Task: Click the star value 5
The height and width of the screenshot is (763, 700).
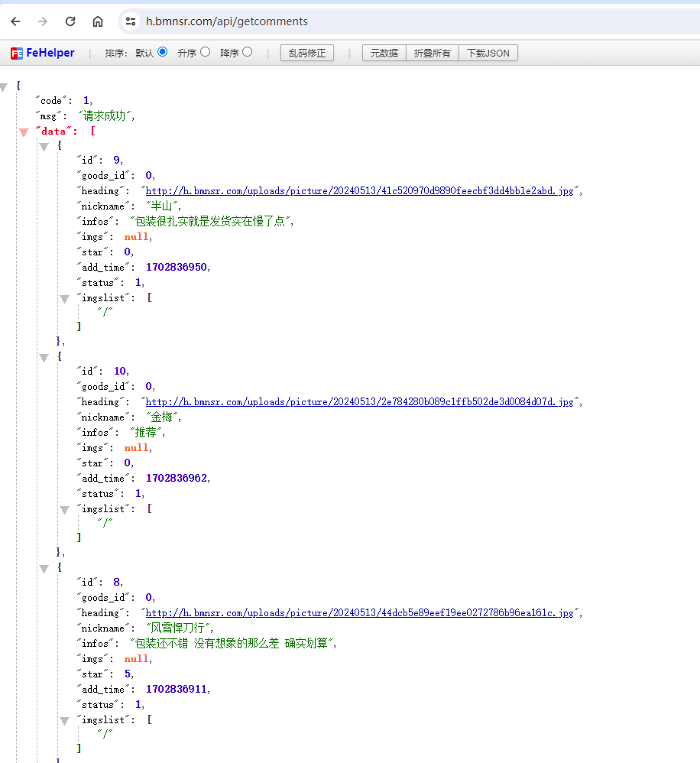Action: coord(128,674)
